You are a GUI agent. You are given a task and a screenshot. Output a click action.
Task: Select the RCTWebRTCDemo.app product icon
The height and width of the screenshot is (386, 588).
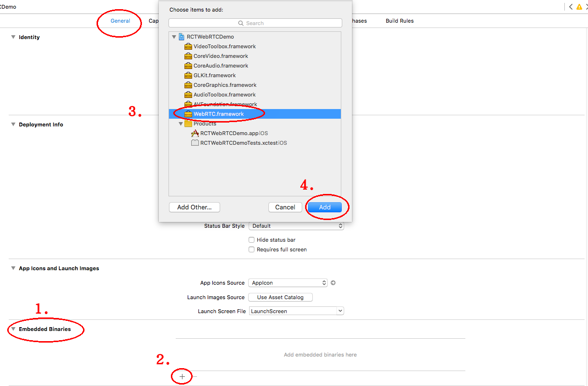[x=195, y=133]
